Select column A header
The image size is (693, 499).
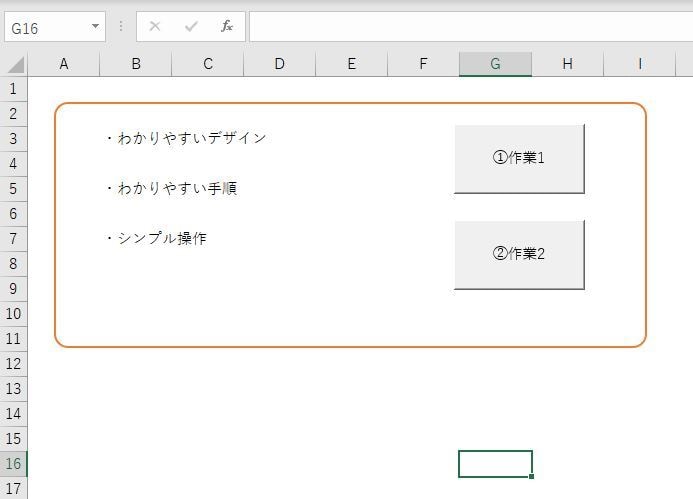(x=64, y=64)
